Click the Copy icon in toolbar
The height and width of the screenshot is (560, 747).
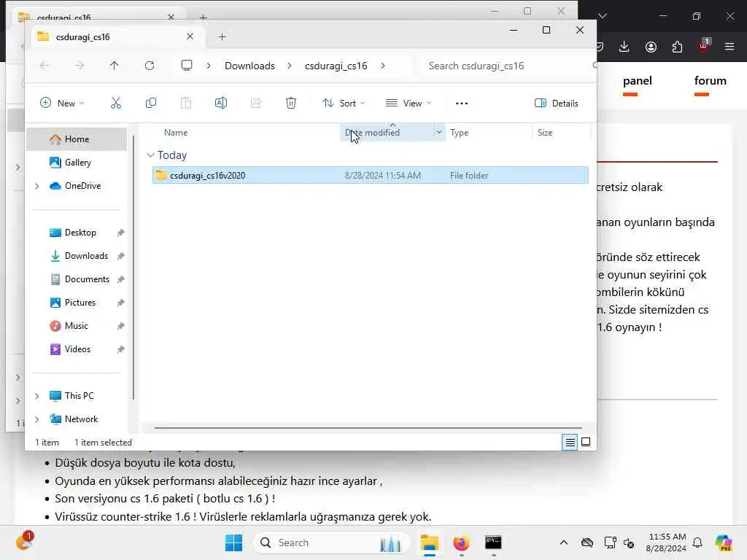coord(150,103)
